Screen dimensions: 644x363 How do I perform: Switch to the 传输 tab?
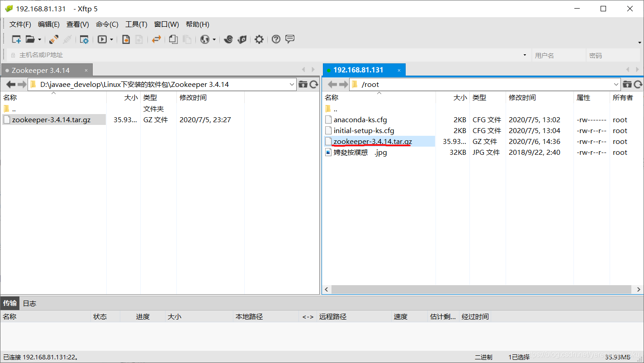pos(10,303)
